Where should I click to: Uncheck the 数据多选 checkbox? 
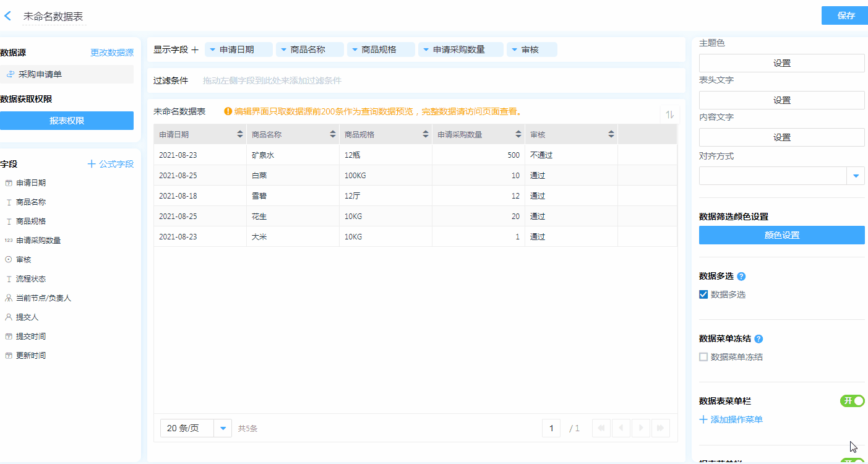(x=703, y=294)
